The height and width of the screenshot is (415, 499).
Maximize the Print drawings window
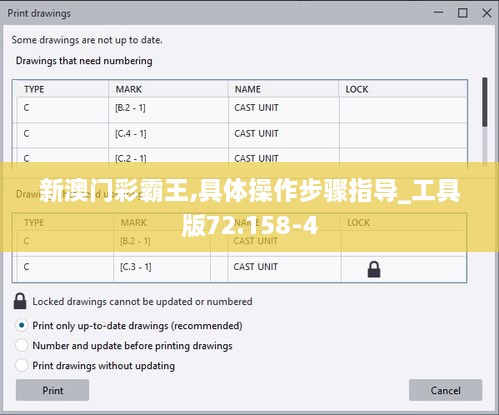[463, 13]
